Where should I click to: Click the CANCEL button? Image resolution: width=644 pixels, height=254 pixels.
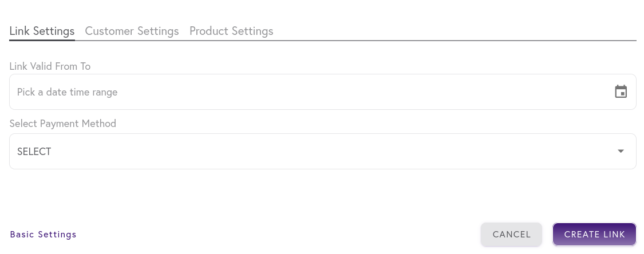point(511,235)
